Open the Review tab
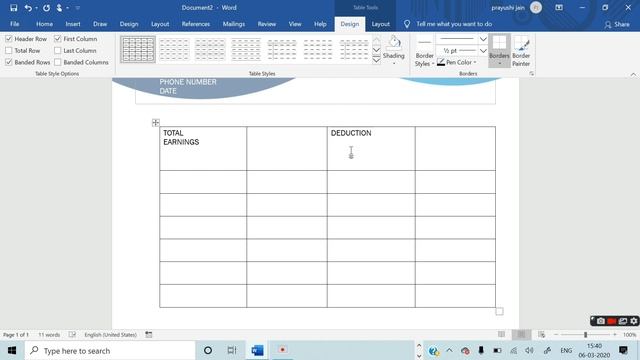Screen dimensions: 640x360 267,24
